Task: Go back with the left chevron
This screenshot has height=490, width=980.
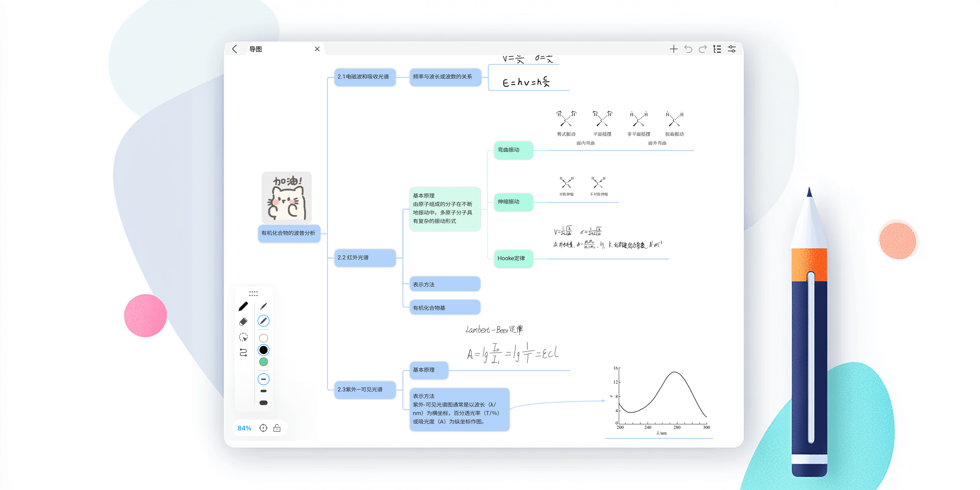Action: click(x=234, y=49)
